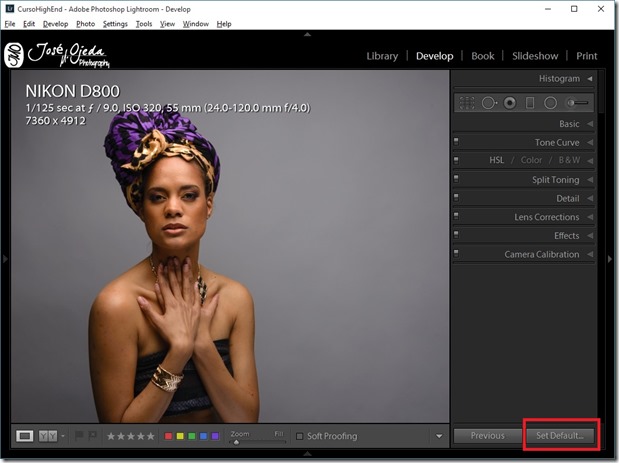The width and height of the screenshot is (619, 463).
Task: Switch to Before/After YY view
Action: [48, 436]
